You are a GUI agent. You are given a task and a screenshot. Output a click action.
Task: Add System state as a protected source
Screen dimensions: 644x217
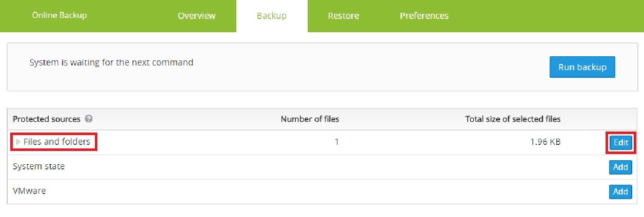pyautogui.click(x=620, y=167)
